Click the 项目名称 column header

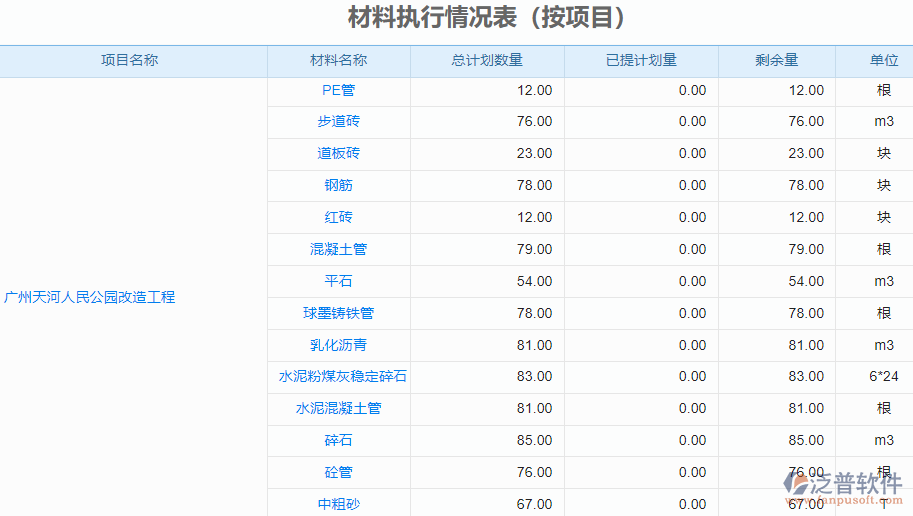pyautogui.click(x=129, y=60)
